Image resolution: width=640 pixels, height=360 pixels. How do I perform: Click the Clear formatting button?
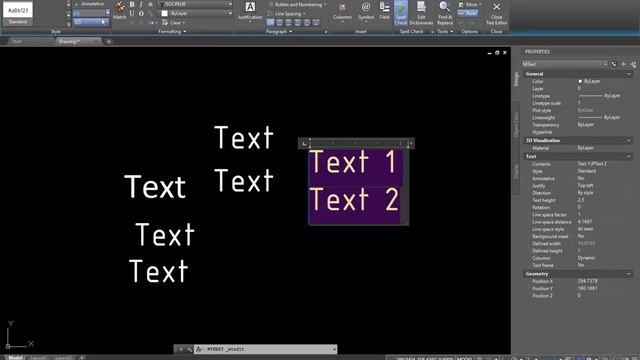click(173, 23)
